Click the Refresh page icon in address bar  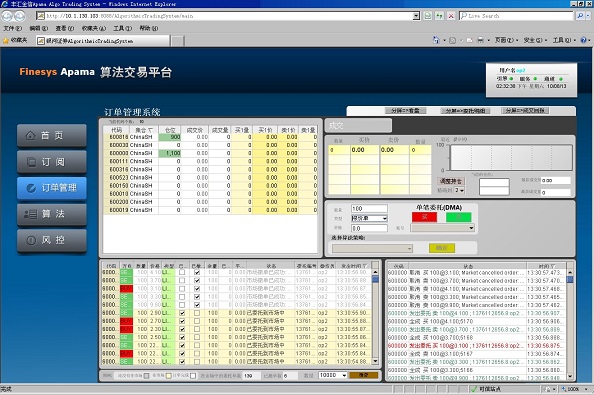439,16
